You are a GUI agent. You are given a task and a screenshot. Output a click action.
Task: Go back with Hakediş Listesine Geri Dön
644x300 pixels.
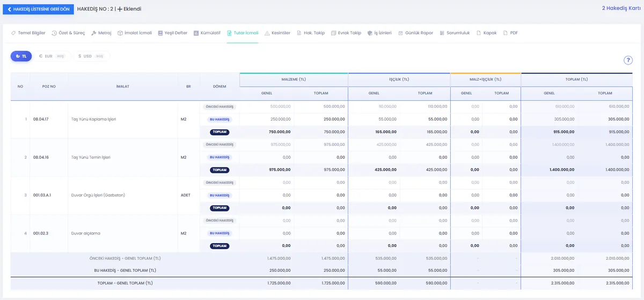click(38, 9)
